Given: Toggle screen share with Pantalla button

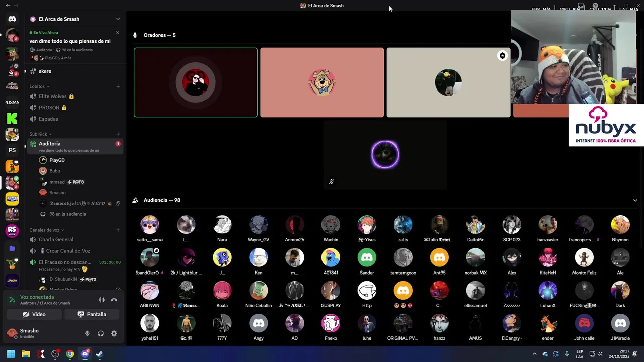Looking at the screenshot, I should coord(92,314).
